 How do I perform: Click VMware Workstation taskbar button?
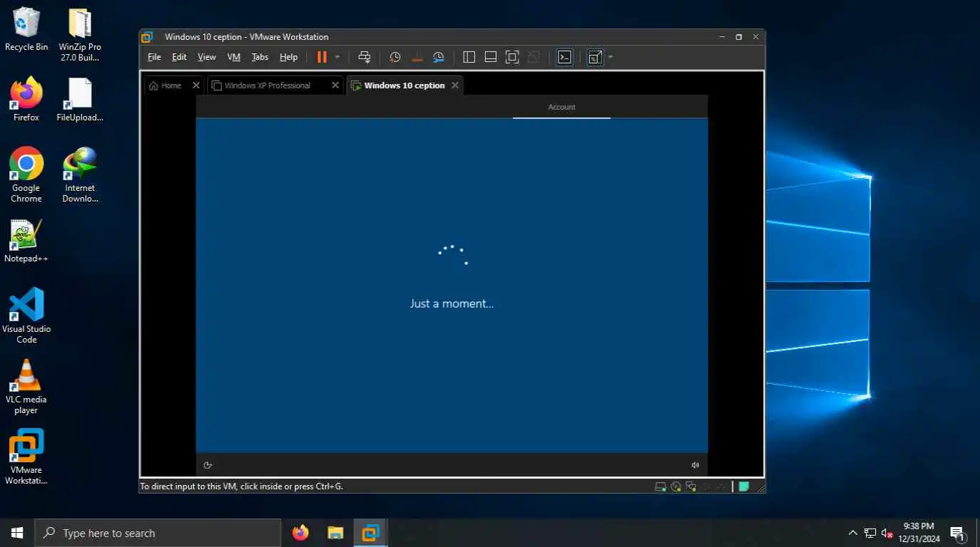point(370,533)
